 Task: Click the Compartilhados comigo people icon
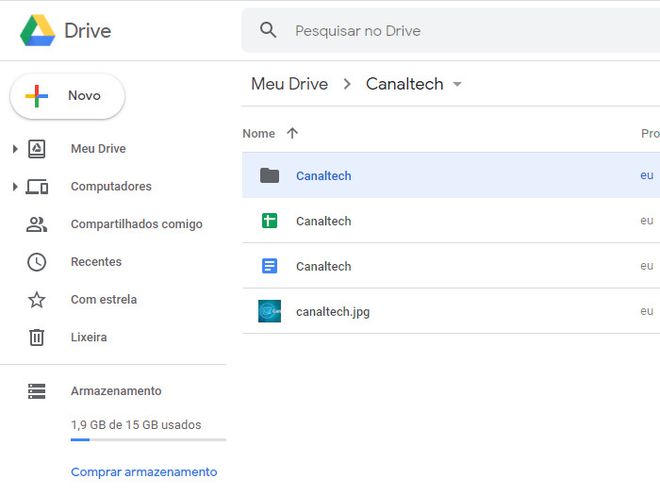pyautogui.click(x=37, y=224)
